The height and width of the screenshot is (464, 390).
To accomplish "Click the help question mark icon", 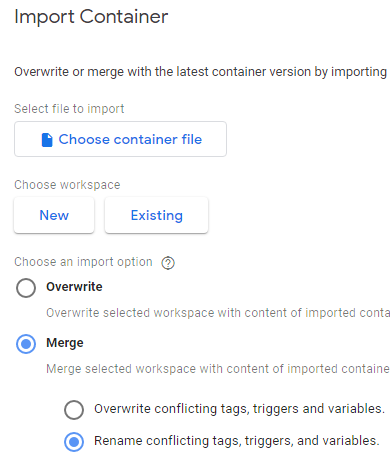I will [x=168, y=263].
